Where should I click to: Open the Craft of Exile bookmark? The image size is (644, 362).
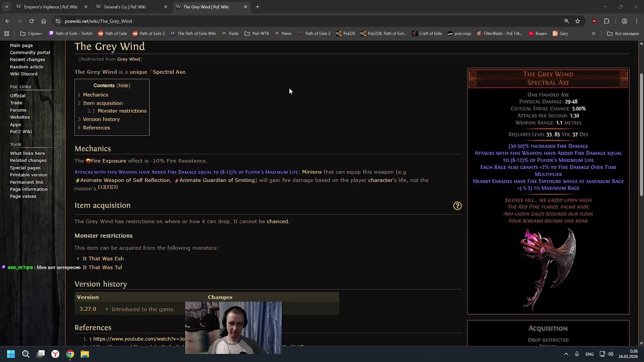[427, 34]
